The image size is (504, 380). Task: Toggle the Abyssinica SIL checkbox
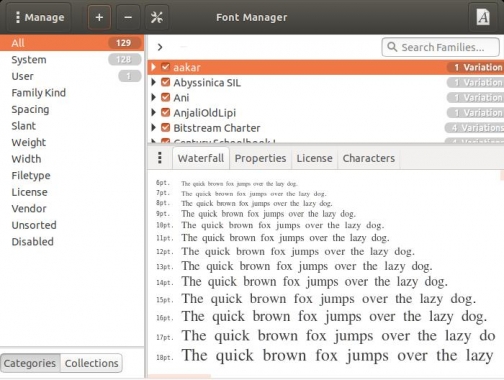click(165, 82)
